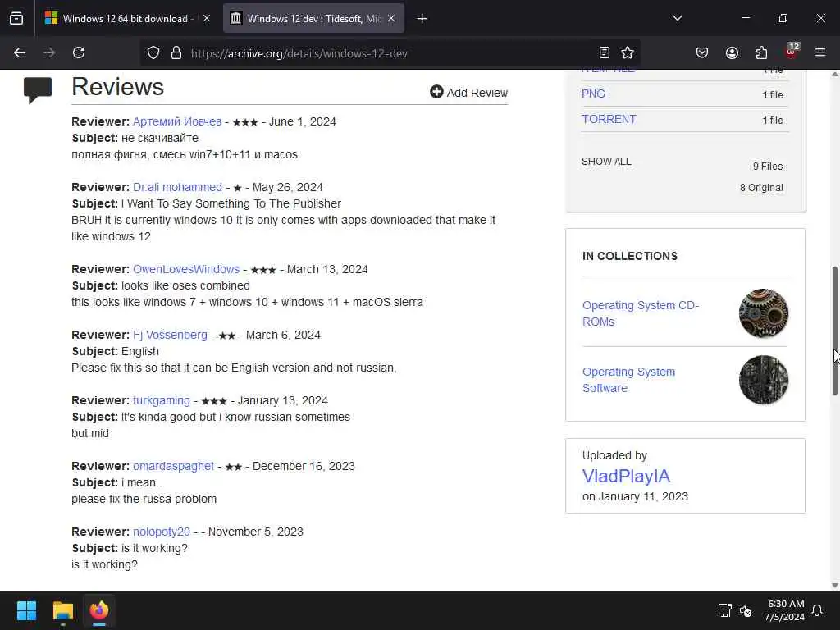Visit OwenLovesWindows reviewer page
840x630 pixels.
coord(186,269)
